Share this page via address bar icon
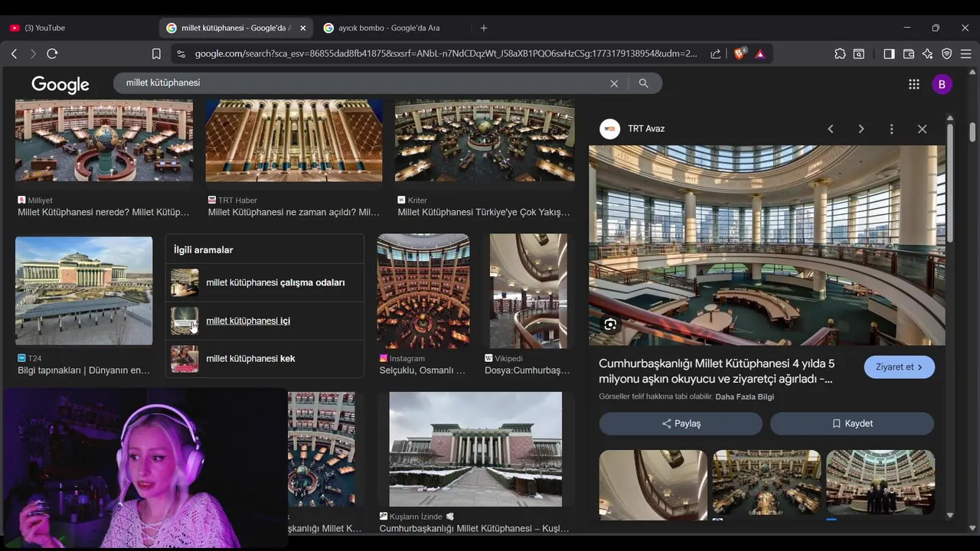 [716, 54]
